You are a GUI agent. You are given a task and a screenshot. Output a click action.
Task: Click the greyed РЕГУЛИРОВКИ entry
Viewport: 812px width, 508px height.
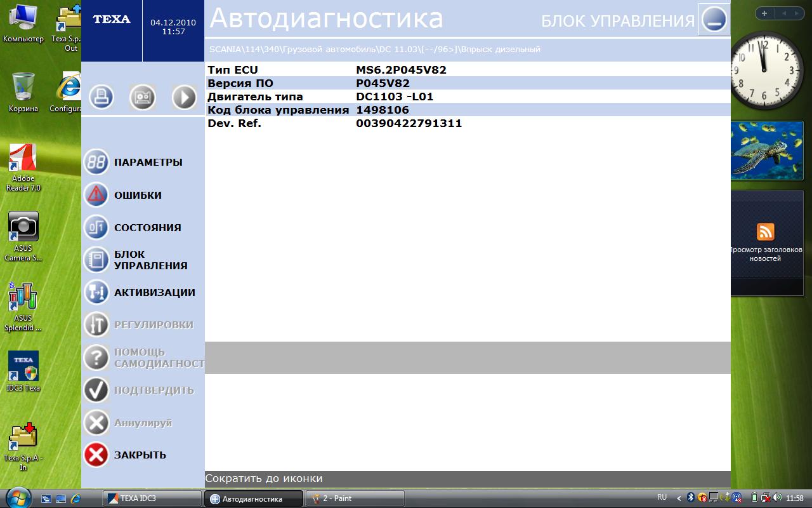click(139, 324)
